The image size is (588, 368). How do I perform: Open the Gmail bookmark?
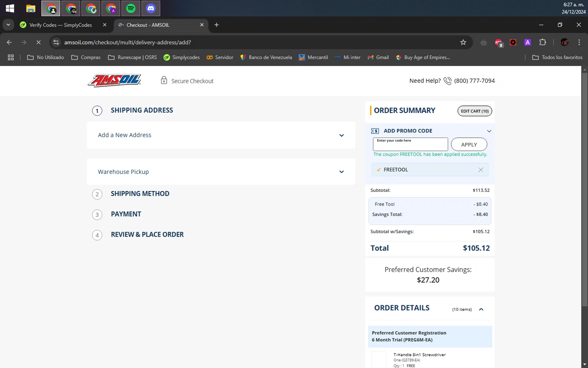point(378,57)
